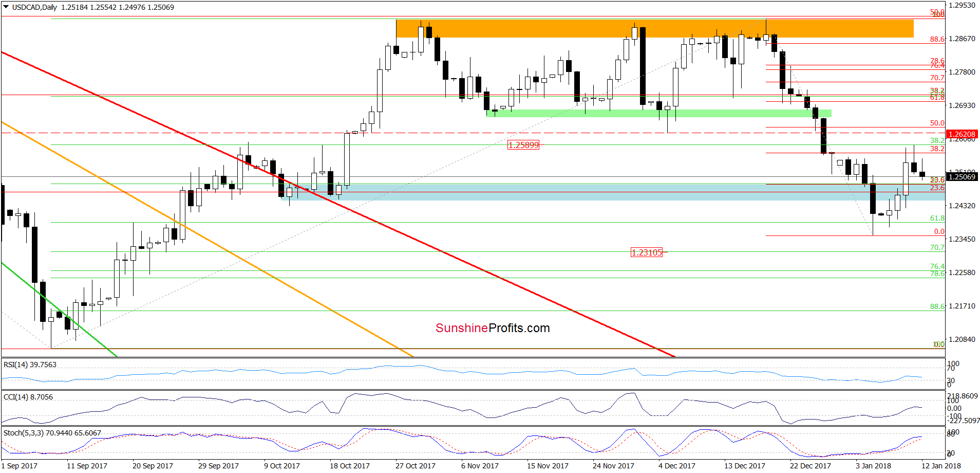Click the 6 Nov 2017 date label
Image resolution: width=980 pixels, height=473 pixels.
(x=480, y=466)
